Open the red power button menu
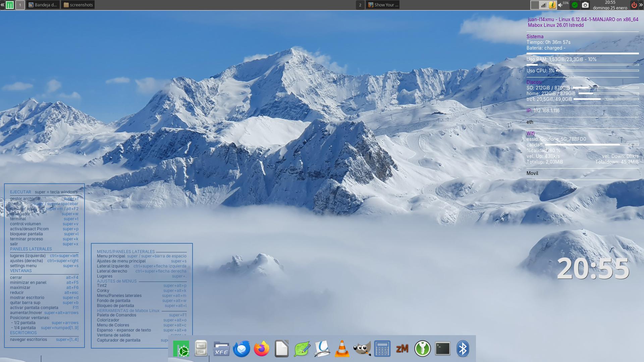 [634, 5]
